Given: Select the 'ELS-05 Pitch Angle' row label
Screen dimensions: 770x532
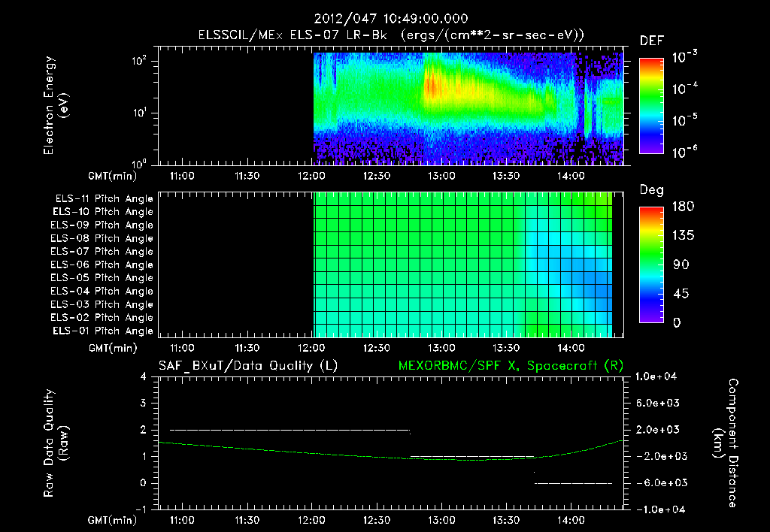Looking at the screenshot, I should pos(102,278).
